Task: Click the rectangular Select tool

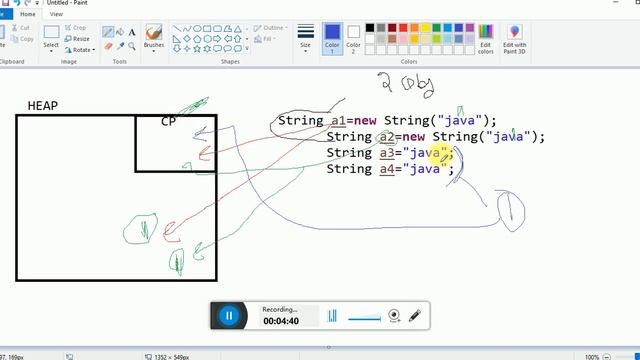Action: 51,32
